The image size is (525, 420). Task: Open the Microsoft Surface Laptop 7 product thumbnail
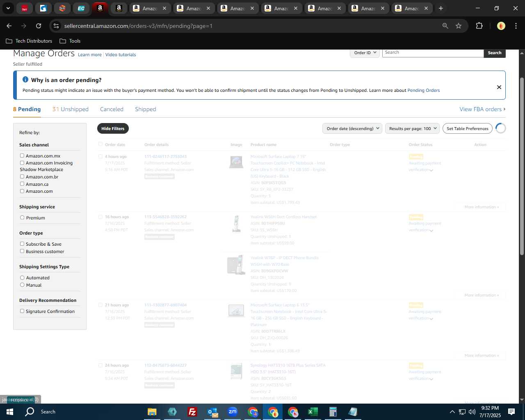(236, 162)
